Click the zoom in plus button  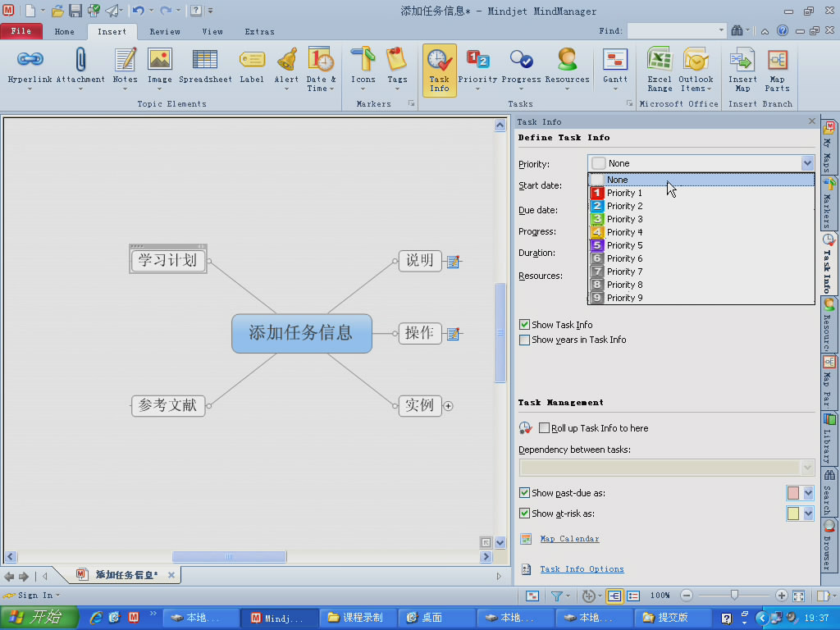[781, 596]
